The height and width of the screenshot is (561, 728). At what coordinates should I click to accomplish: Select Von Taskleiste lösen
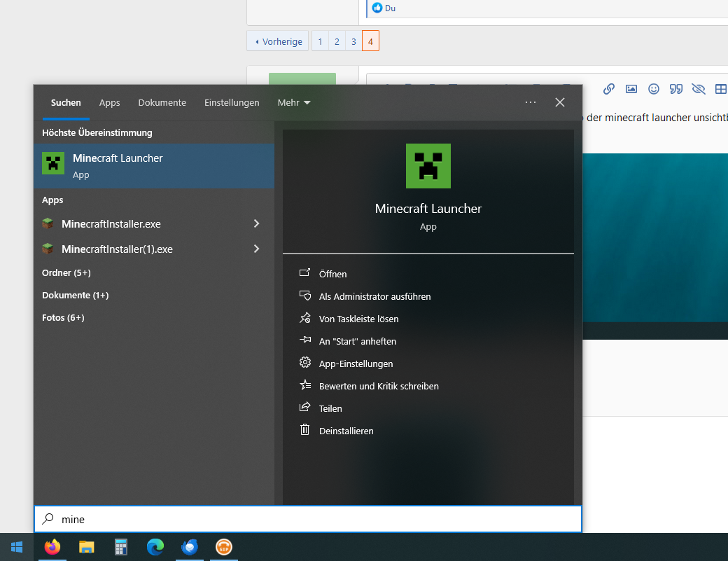(358, 319)
